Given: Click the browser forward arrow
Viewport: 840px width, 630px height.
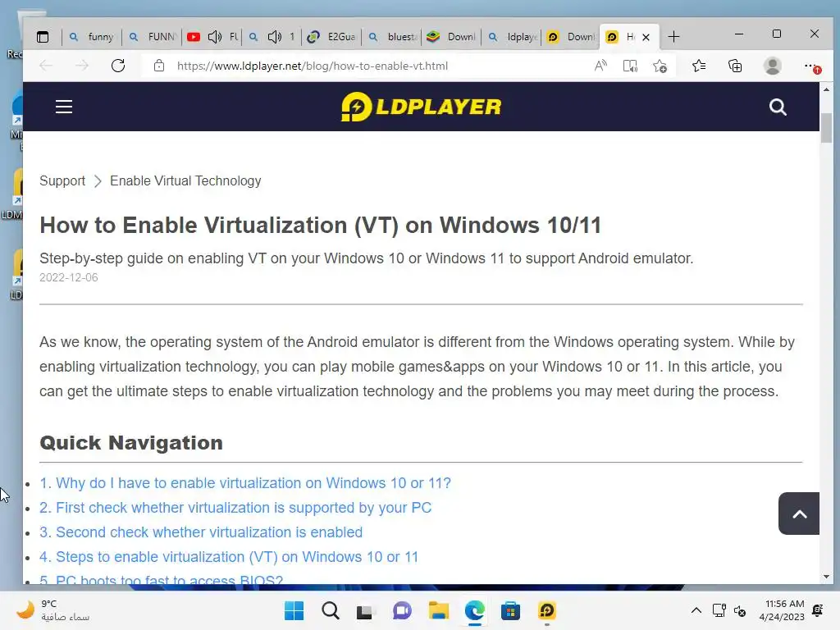Looking at the screenshot, I should pyautogui.click(x=82, y=66).
